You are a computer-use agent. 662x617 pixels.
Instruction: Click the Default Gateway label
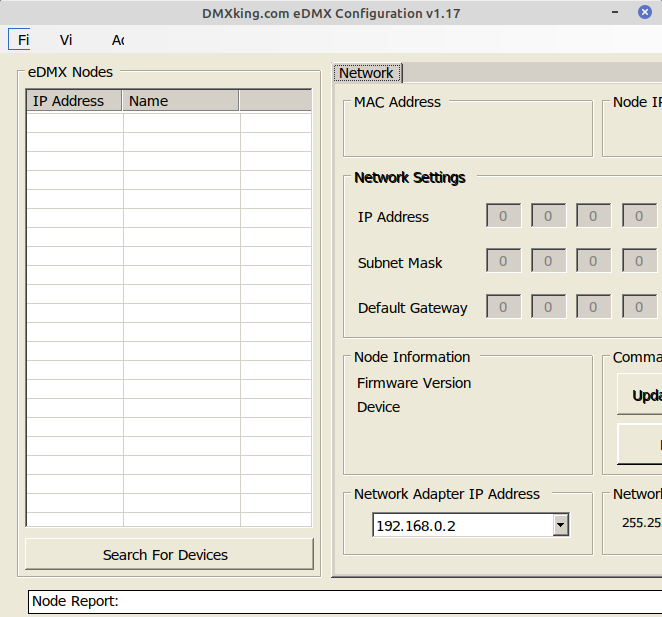pyautogui.click(x=412, y=308)
